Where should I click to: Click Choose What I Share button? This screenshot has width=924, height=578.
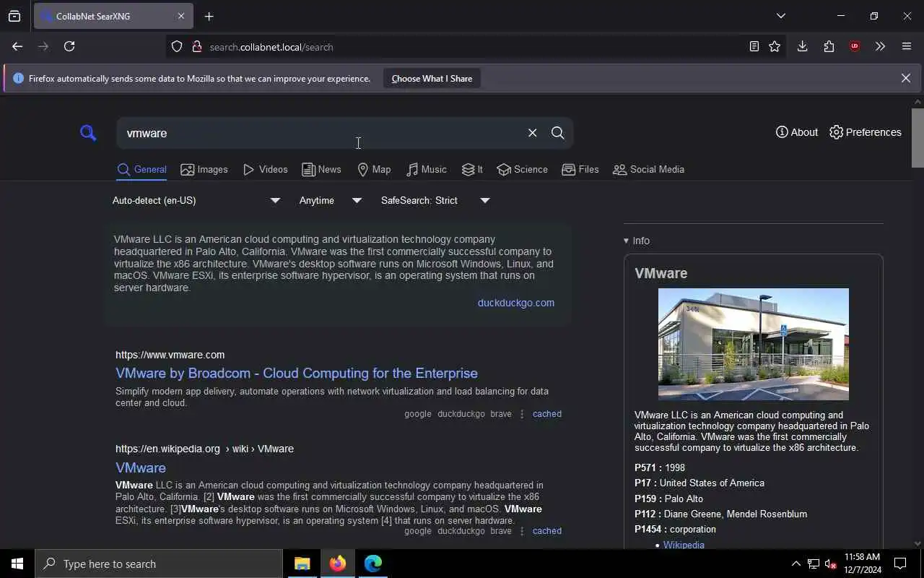point(432,79)
